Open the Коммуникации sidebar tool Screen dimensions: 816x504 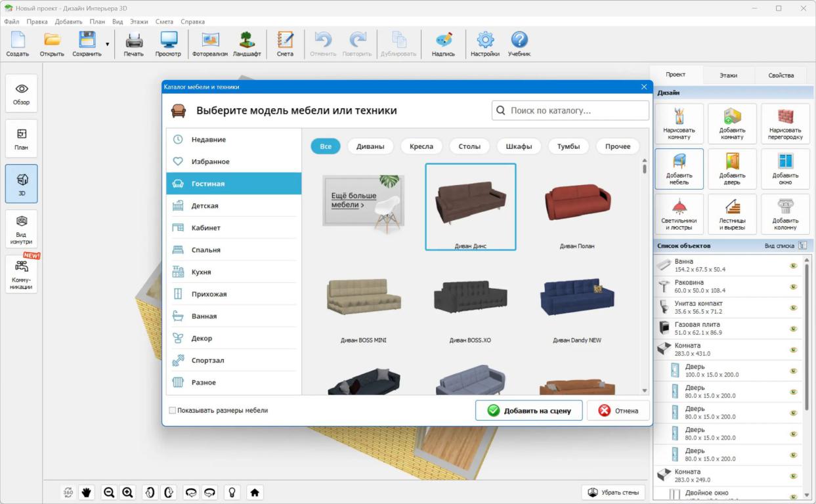click(22, 274)
